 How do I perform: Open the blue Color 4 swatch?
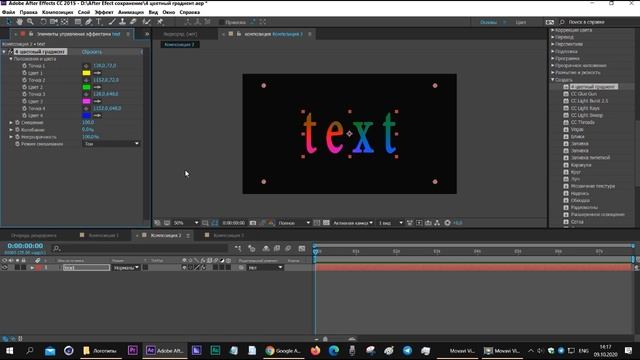(x=87, y=116)
